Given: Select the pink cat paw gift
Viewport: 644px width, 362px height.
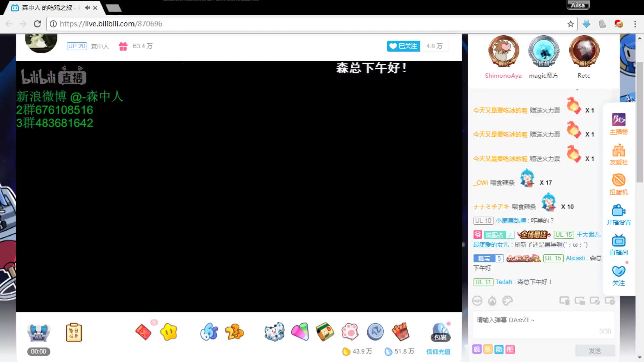Looking at the screenshot, I should (x=350, y=332).
